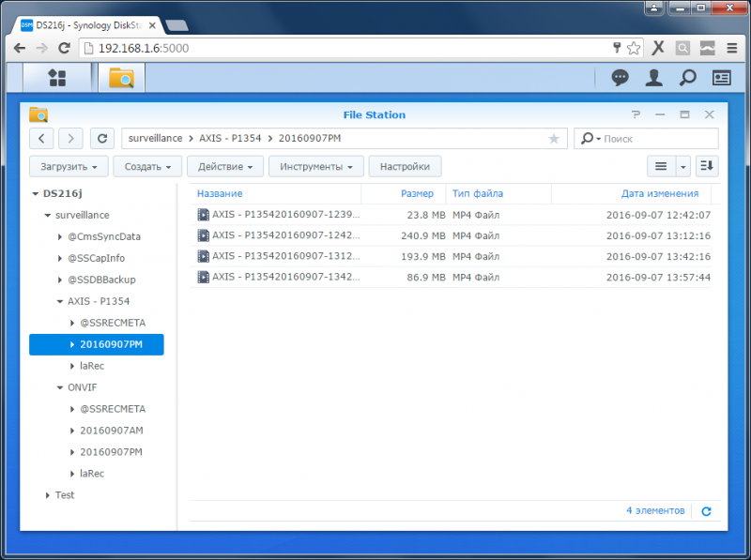Click browser forward arrow

point(42,48)
